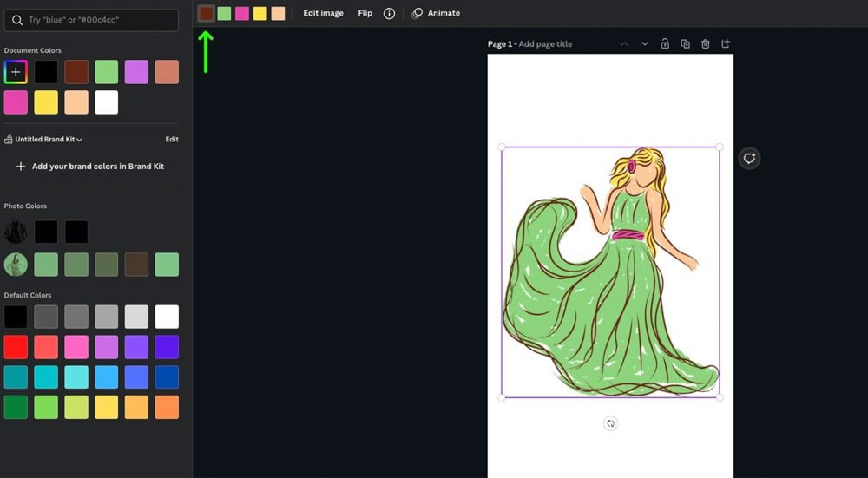Click Edit next to Brand Kit
This screenshot has height=478, width=868.
click(172, 139)
